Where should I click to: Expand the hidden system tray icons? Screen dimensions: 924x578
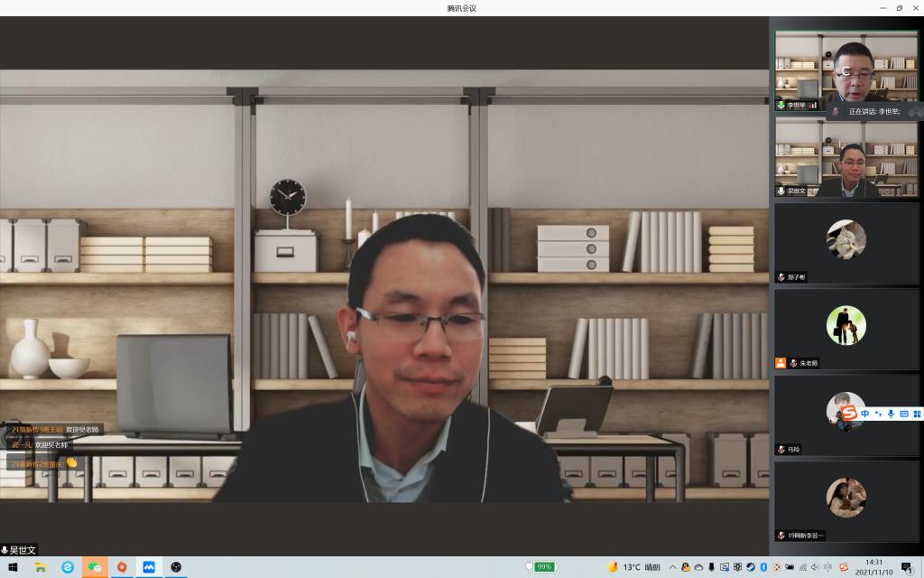(x=672, y=567)
